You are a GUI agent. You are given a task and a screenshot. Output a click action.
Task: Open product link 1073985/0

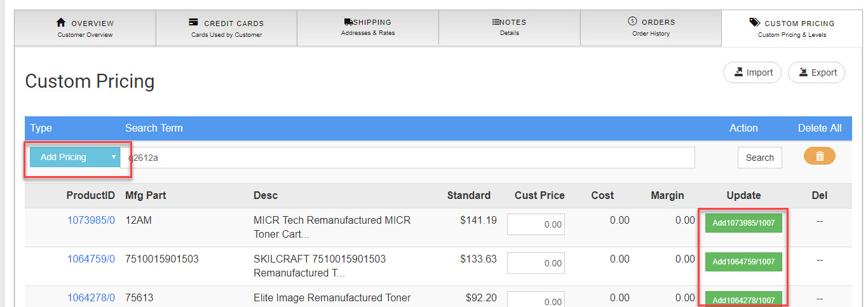91,221
